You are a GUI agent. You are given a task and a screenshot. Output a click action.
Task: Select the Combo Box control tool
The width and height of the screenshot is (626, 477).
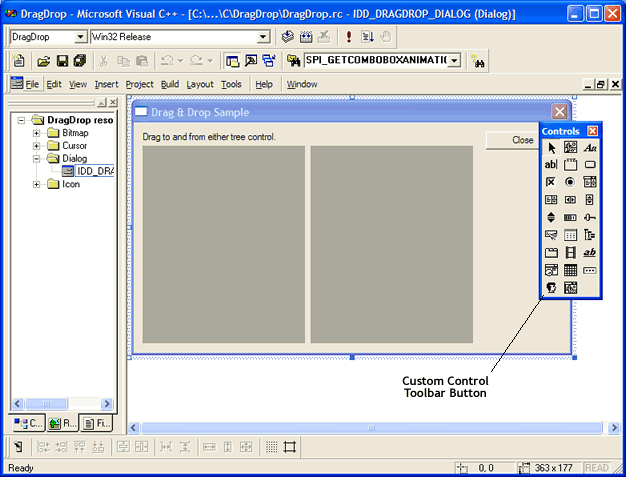coord(590,182)
